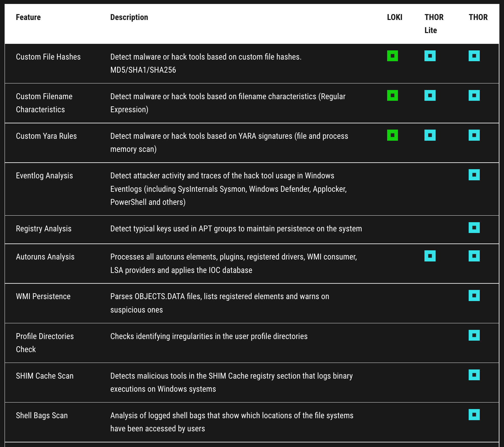504x447 pixels.
Task: Click the LOKI column header
Action: click(x=394, y=17)
